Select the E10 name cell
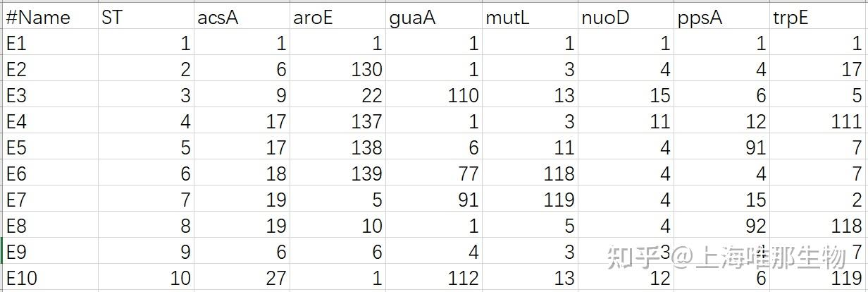Viewport: 868px width, 292px height. coord(50,278)
